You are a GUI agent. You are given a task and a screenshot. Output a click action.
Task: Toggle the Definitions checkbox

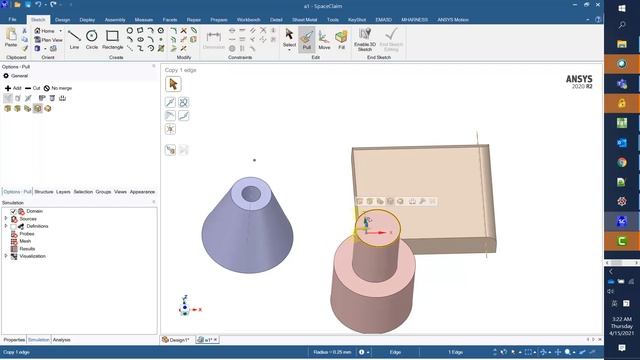click(13, 227)
